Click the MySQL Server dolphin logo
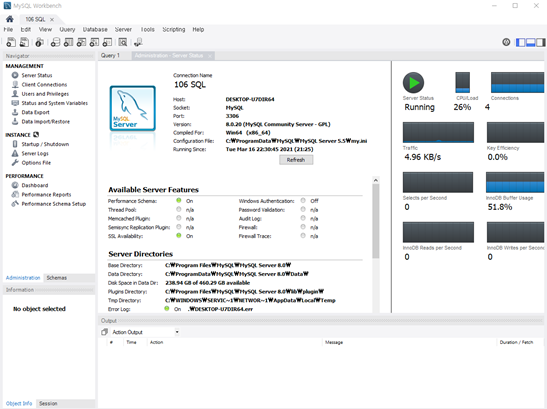 click(133, 109)
